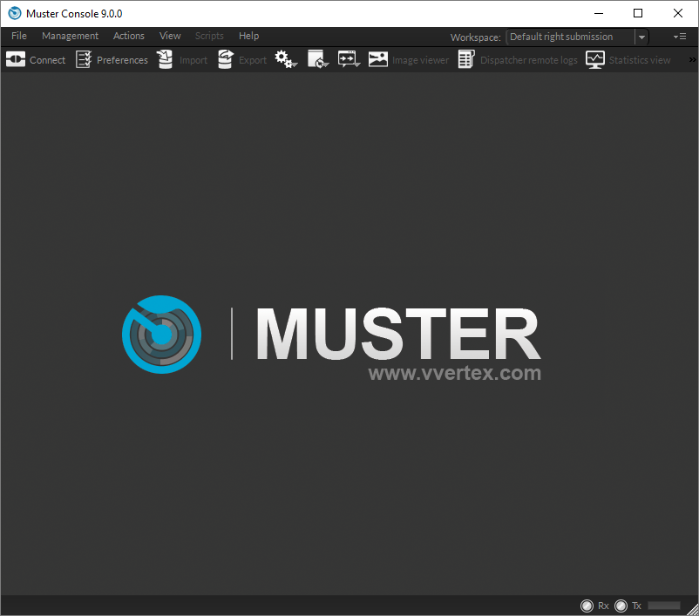This screenshot has height=616, width=699.
Task: Toggle the workspace options icon near Workspace field
Action: coord(679,37)
